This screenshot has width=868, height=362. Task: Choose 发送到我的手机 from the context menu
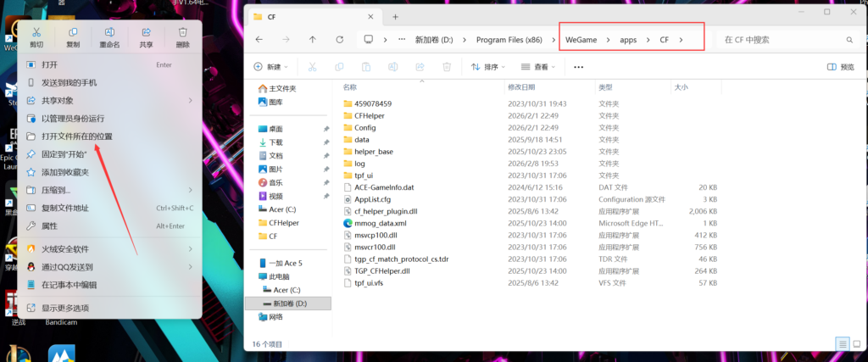coord(109,82)
